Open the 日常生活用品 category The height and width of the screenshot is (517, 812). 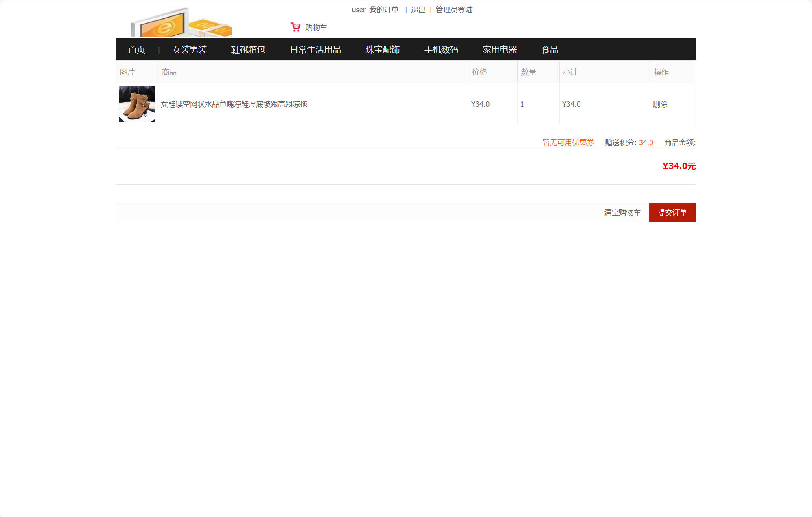[315, 50]
